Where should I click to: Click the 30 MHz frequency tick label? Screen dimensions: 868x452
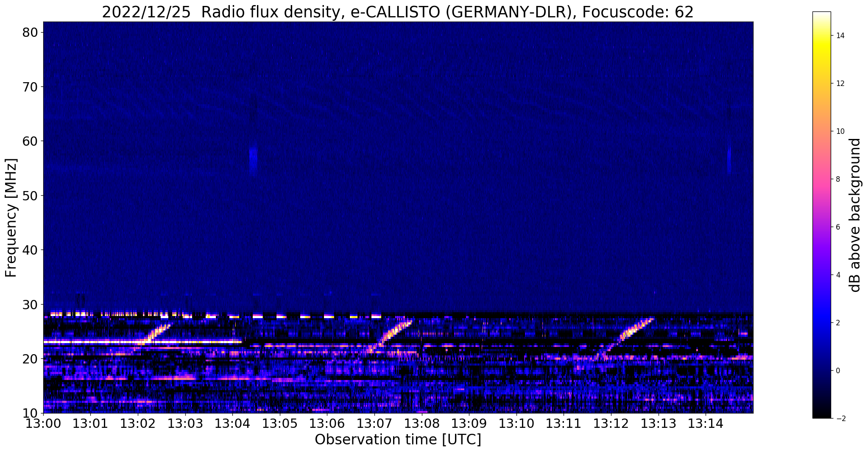click(31, 304)
